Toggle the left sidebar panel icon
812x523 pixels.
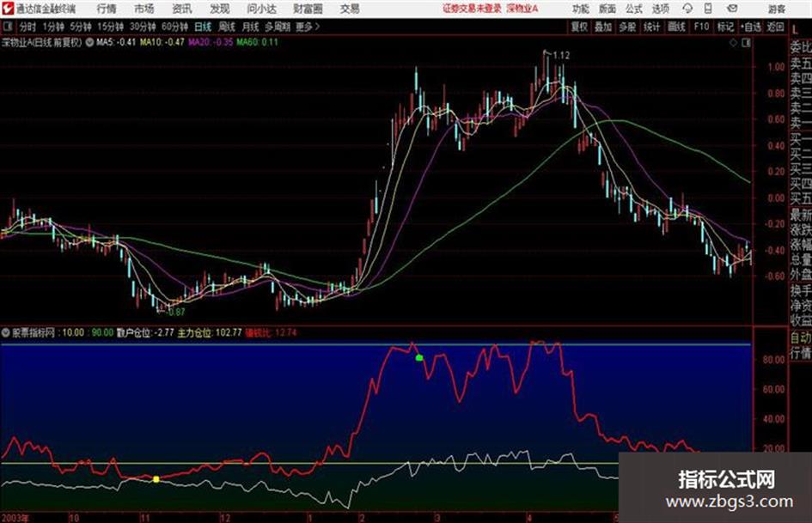click(7, 27)
